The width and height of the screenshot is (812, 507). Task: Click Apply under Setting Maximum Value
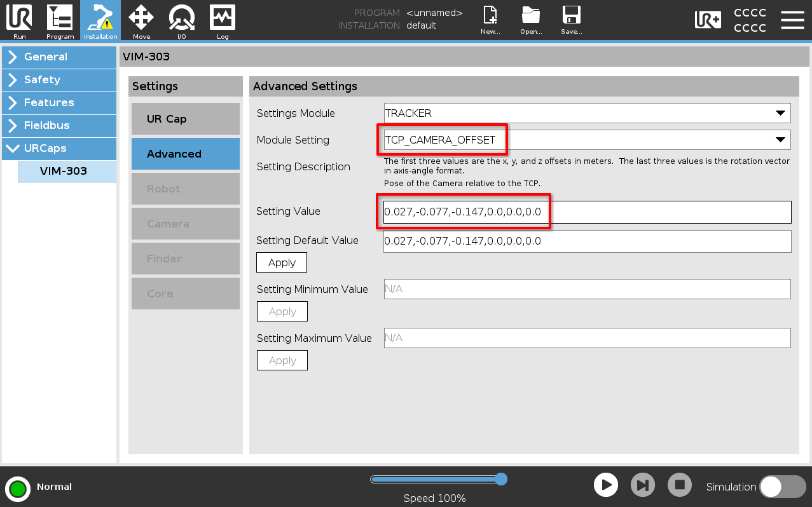point(282,360)
